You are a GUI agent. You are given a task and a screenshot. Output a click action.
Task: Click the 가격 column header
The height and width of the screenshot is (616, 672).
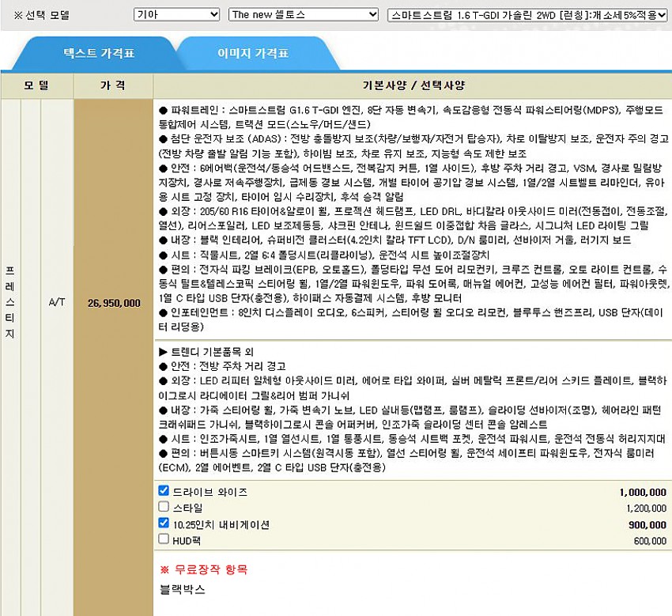(x=112, y=85)
